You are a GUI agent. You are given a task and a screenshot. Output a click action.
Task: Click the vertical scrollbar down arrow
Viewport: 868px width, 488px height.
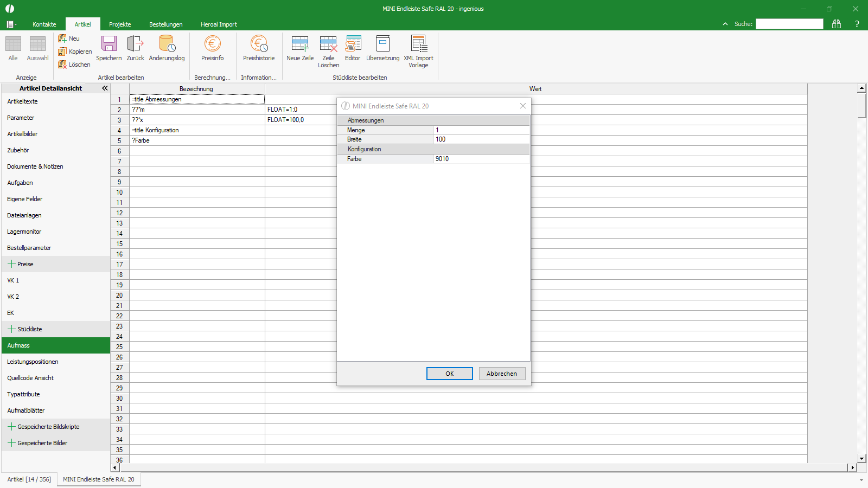pyautogui.click(x=861, y=459)
